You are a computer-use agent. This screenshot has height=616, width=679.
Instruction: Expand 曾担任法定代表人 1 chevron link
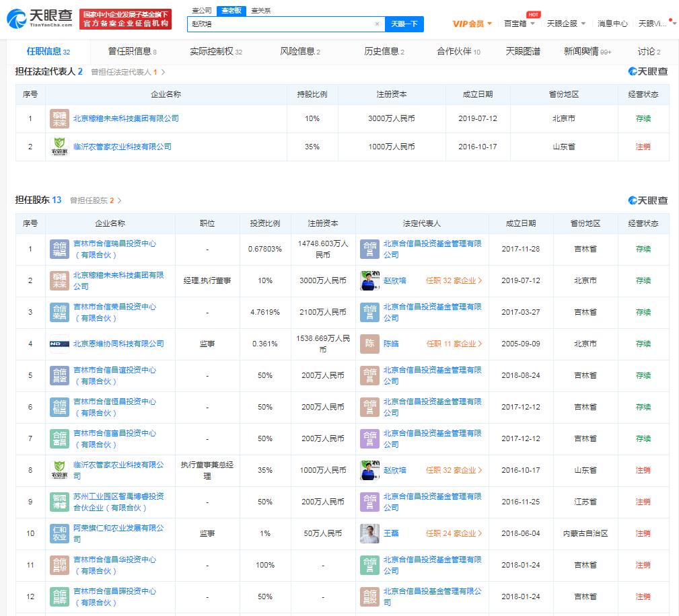pos(128,72)
